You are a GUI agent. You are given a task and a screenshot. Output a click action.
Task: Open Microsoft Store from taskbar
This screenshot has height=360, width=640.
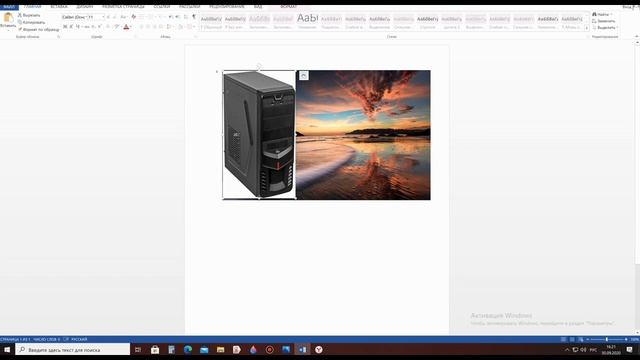[155, 350]
